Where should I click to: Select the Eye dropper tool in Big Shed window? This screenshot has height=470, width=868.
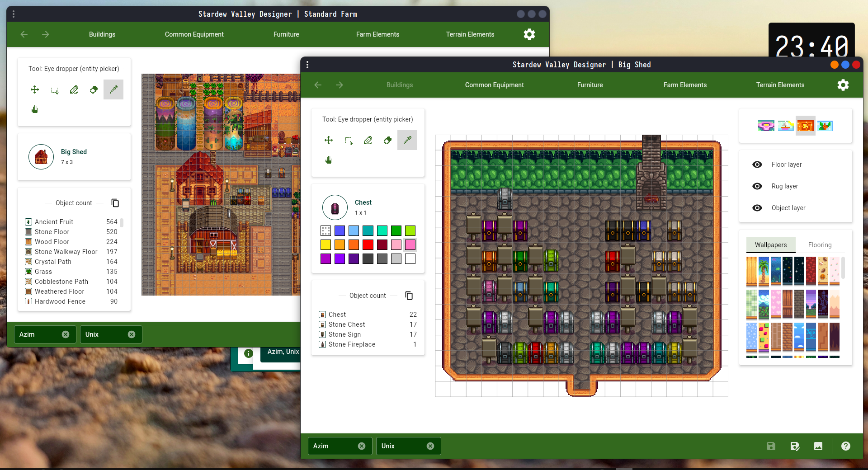pyautogui.click(x=407, y=140)
